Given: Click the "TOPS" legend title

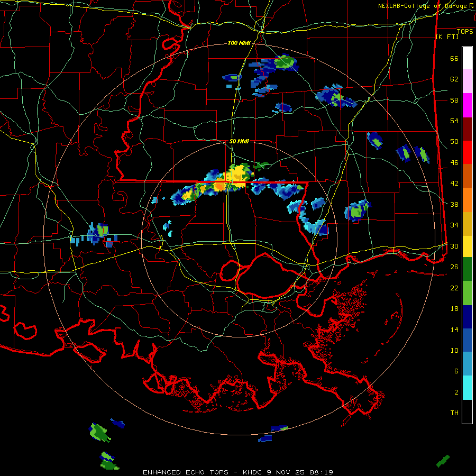Looking at the screenshot, I should [465, 32].
